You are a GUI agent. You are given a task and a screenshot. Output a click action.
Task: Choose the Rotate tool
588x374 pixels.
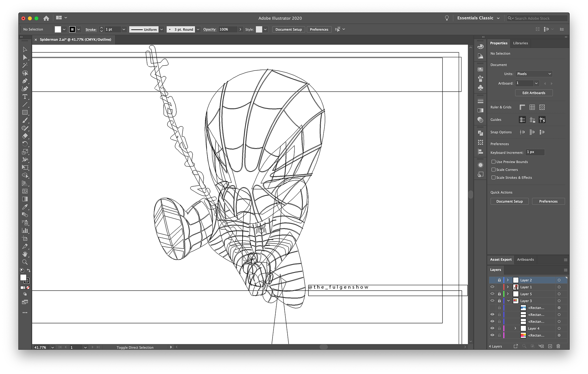[x=25, y=144]
